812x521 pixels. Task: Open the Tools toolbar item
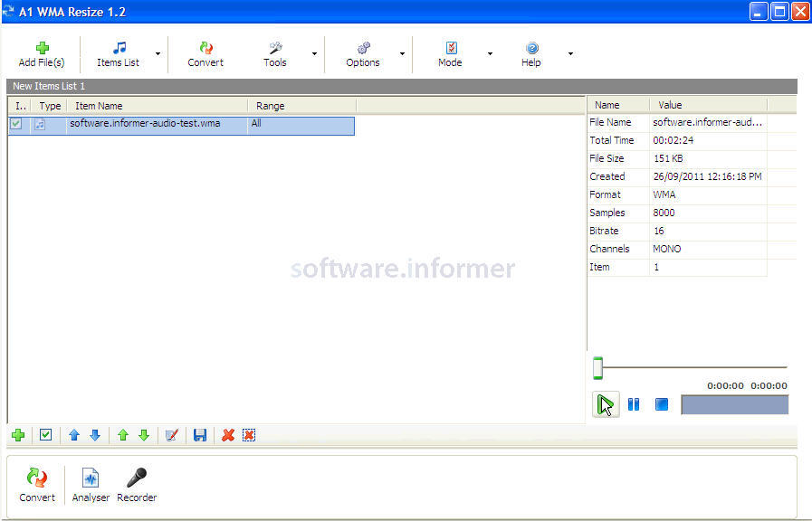pyautogui.click(x=275, y=54)
